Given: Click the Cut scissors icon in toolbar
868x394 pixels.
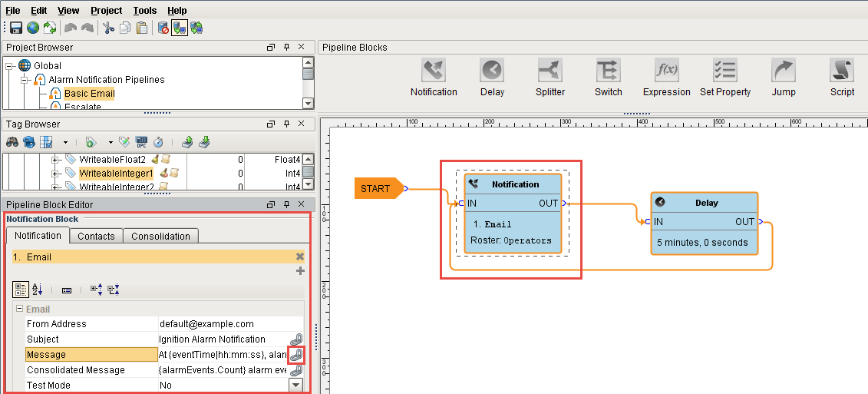Looking at the screenshot, I should [x=108, y=28].
